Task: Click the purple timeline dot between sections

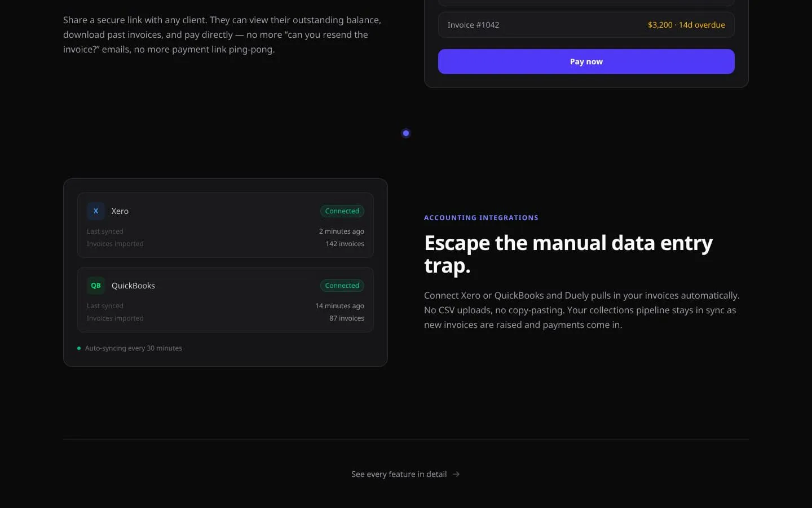Action: (406, 133)
